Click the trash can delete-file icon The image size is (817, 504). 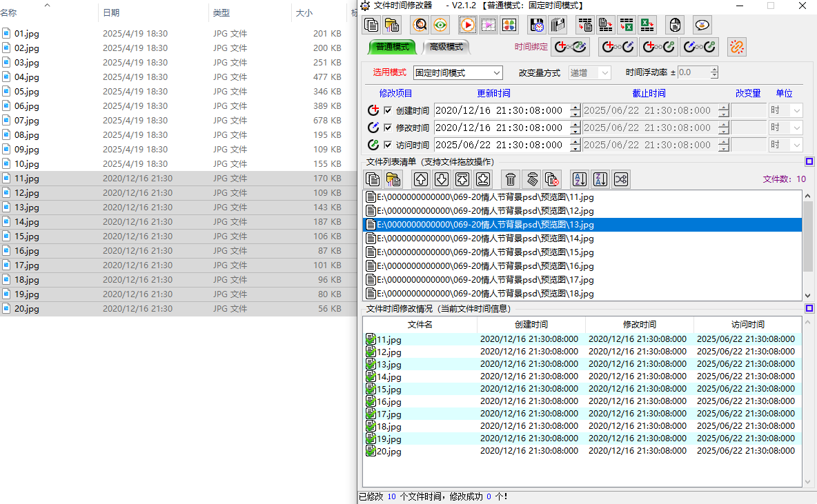[511, 179]
